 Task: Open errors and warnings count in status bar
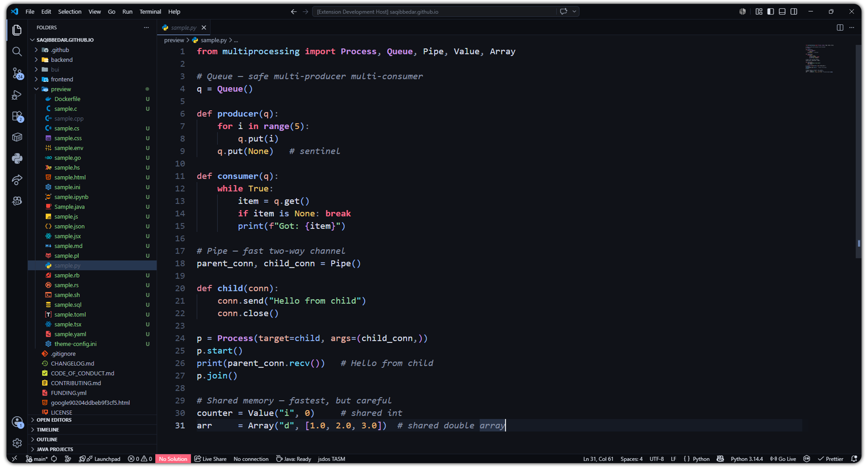(140, 459)
